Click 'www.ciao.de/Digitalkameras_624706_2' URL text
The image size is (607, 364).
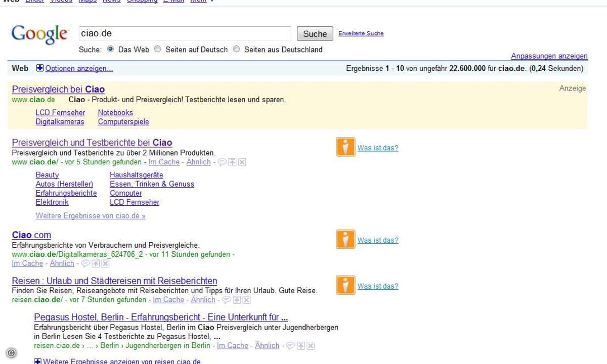click(77, 254)
